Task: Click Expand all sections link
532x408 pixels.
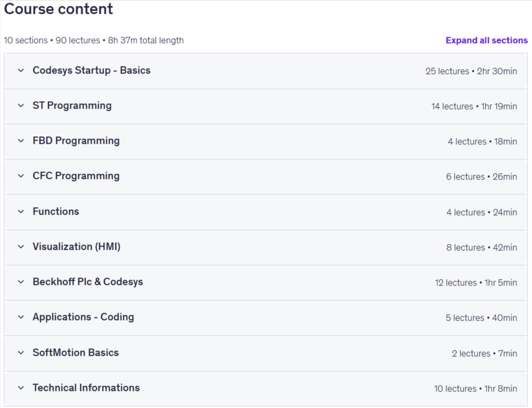Action: point(487,40)
